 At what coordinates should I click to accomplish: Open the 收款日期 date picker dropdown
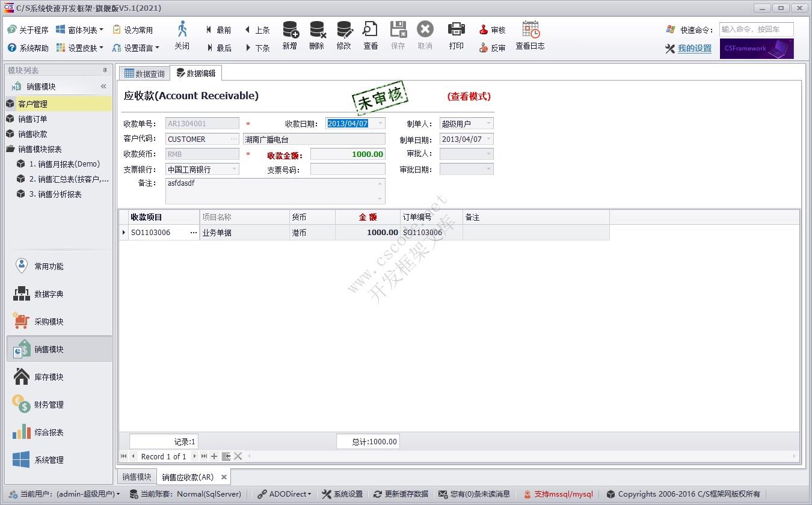pyautogui.click(x=381, y=123)
